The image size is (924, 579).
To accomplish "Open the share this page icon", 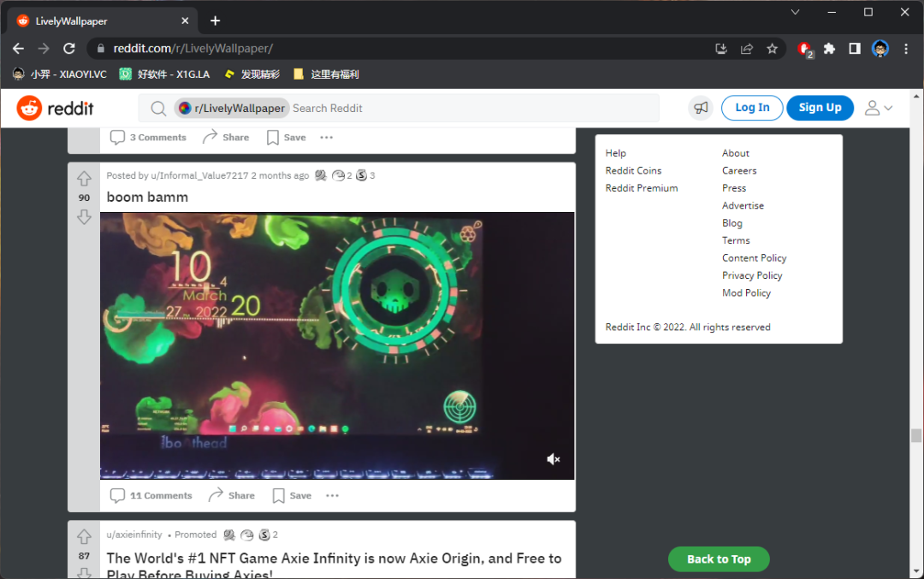I will pyautogui.click(x=747, y=49).
